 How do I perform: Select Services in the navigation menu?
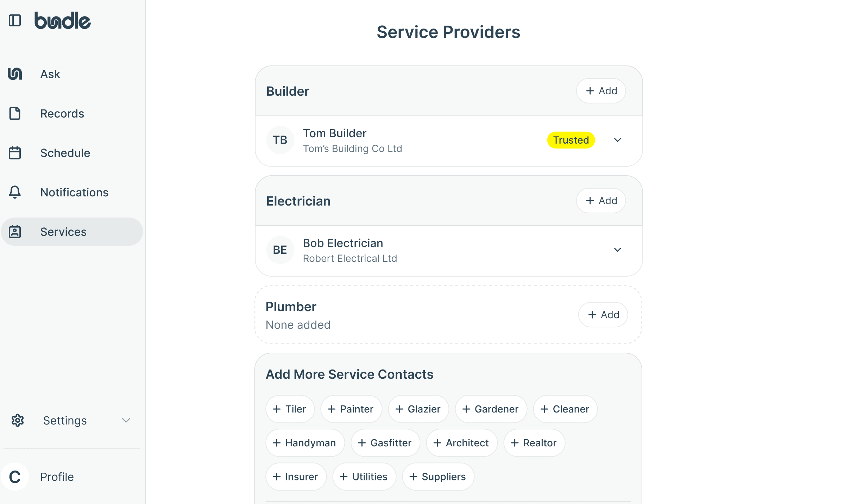point(63,232)
